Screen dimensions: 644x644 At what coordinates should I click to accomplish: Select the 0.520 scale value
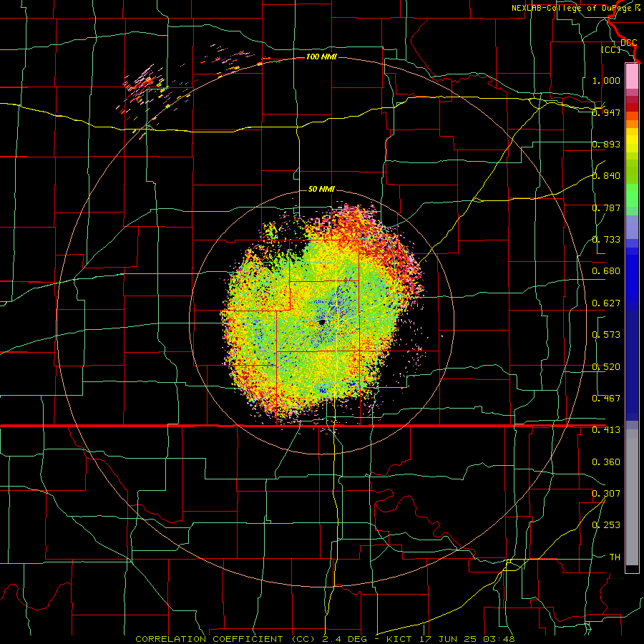click(x=606, y=367)
